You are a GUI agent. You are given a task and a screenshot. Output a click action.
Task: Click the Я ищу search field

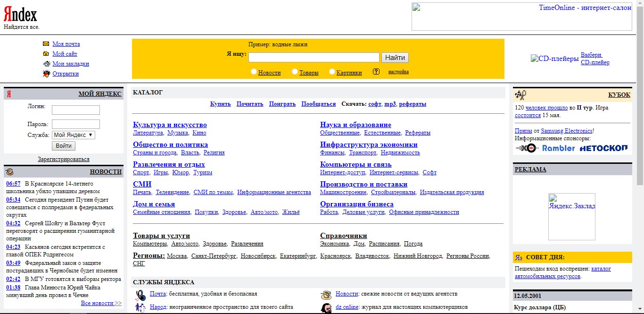point(314,58)
